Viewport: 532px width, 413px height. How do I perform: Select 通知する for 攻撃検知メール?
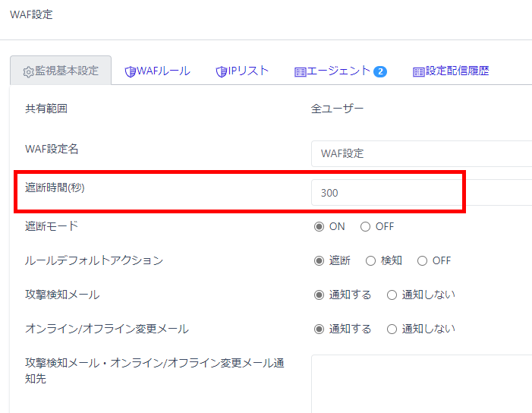click(x=319, y=295)
